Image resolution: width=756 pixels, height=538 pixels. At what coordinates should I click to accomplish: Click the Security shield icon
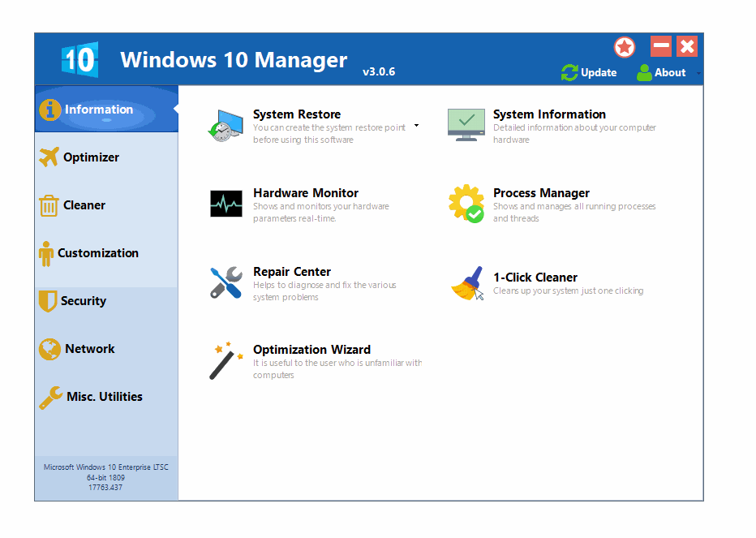[48, 301]
